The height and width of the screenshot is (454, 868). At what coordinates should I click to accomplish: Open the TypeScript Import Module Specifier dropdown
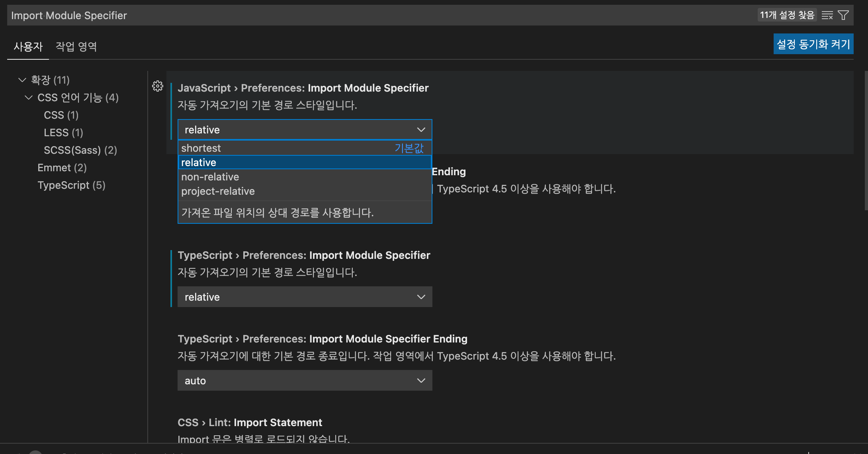pyautogui.click(x=304, y=297)
